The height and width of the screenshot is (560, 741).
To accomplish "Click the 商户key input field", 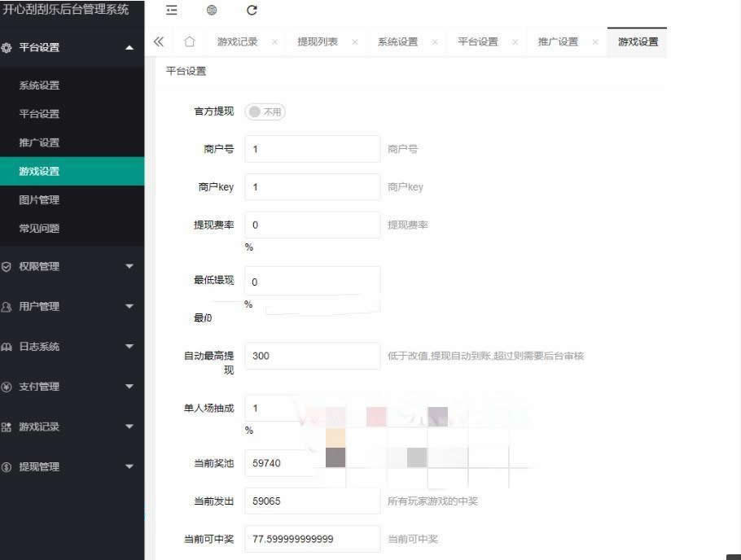I will (313, 187).
